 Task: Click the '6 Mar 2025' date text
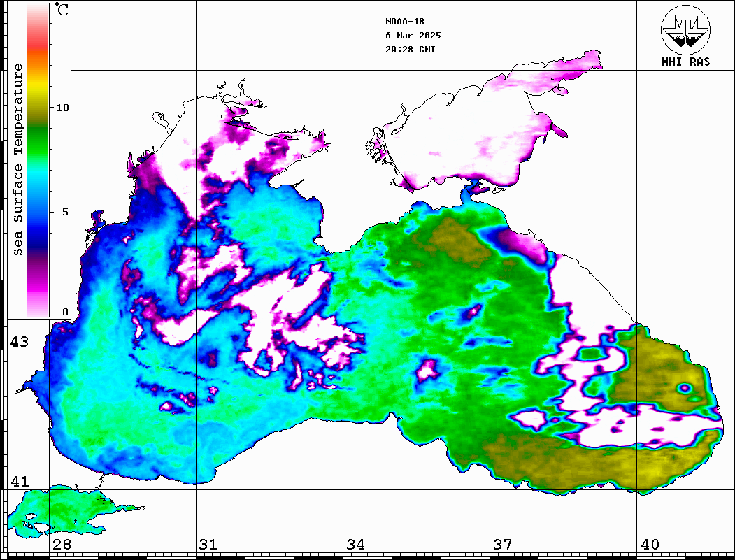point(413,36)
